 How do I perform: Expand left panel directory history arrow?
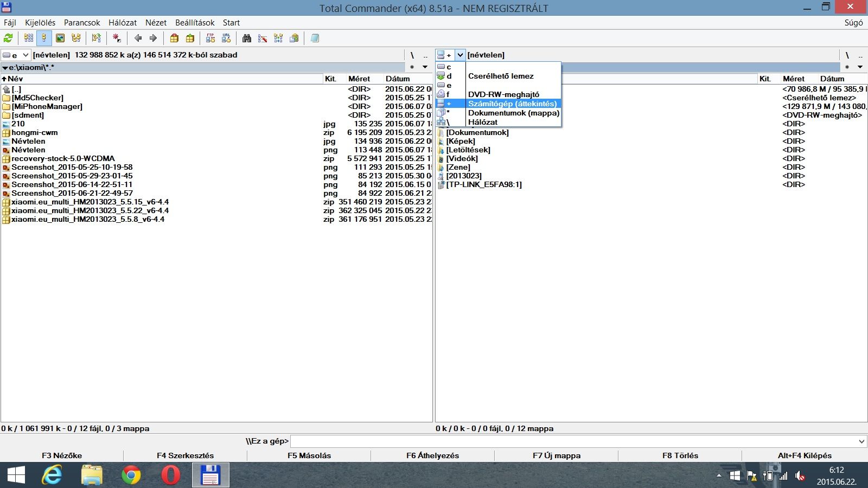pyautogui.click(x=425, y=67)
